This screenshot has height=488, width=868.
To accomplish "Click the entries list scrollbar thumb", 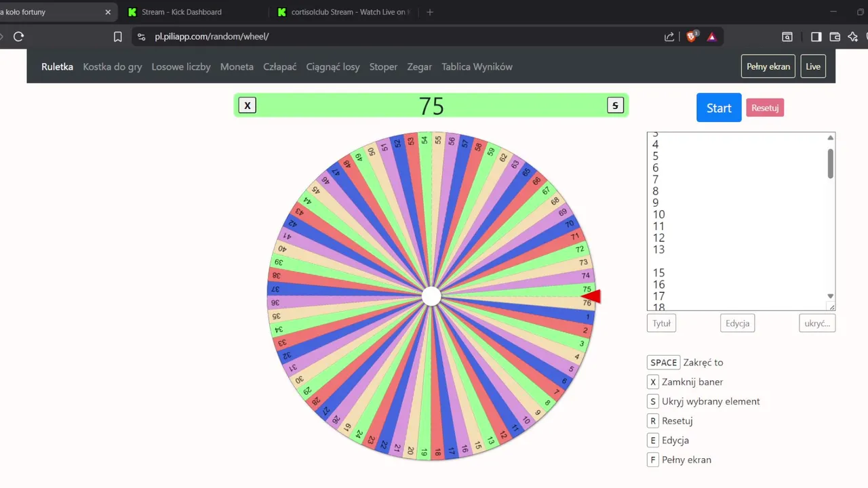I will coord(831,163).
